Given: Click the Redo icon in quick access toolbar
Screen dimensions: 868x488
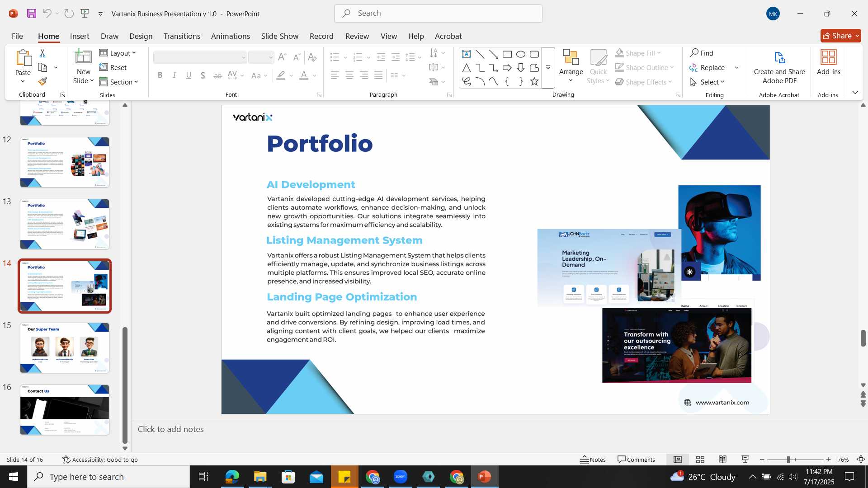Looking at the screenshot, I should tap(69, 14).
